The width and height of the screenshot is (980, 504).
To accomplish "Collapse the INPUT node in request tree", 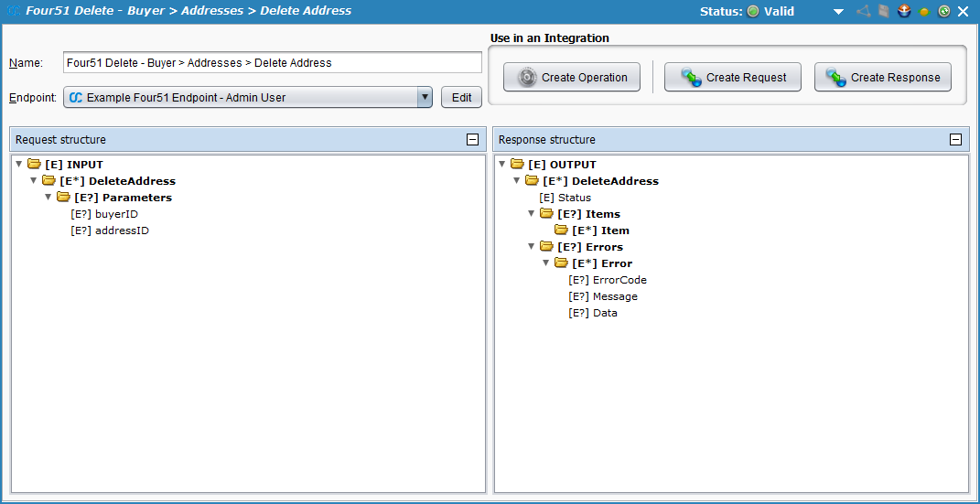I will pos(19,165).
